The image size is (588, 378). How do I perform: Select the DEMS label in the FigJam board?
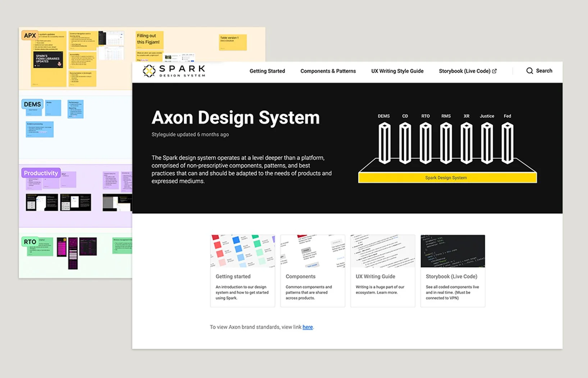click(32, 104)
